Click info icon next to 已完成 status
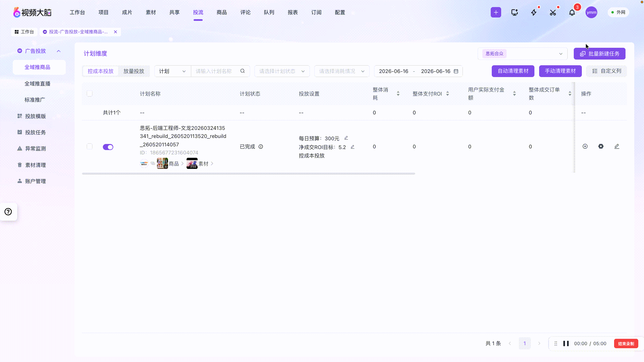This screenshot has width=644, height=362. coord(260,147)
